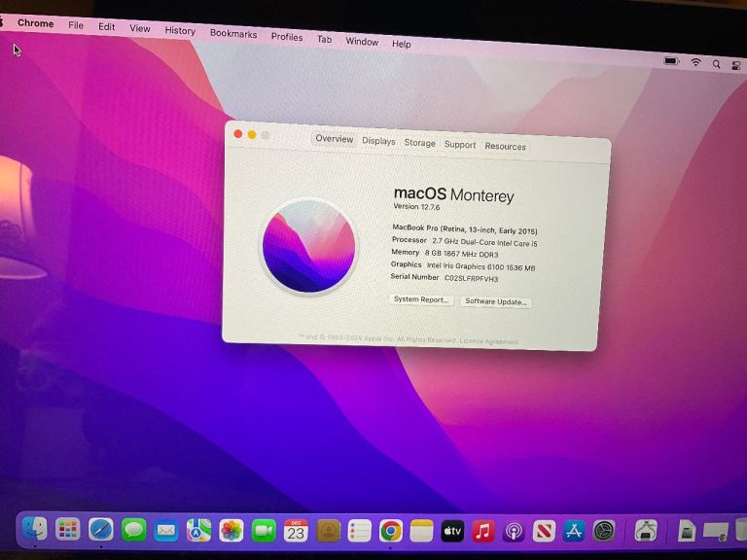Click the Google Chrome Dock icon
Viewport: 747px width, 560px height.
point(391,531)
